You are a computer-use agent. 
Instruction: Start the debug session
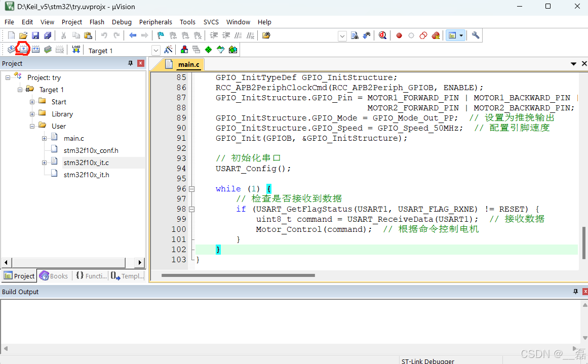tap(382, 35)
